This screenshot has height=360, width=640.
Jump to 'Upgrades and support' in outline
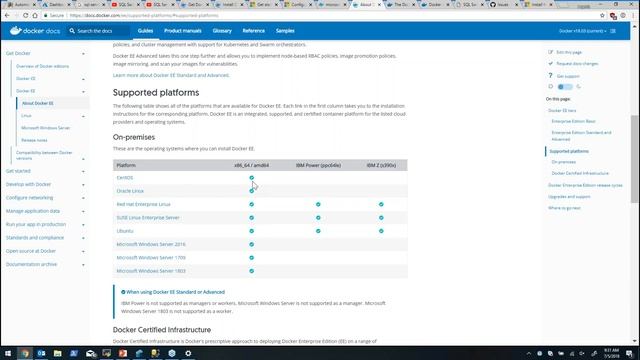click(569, 197)
